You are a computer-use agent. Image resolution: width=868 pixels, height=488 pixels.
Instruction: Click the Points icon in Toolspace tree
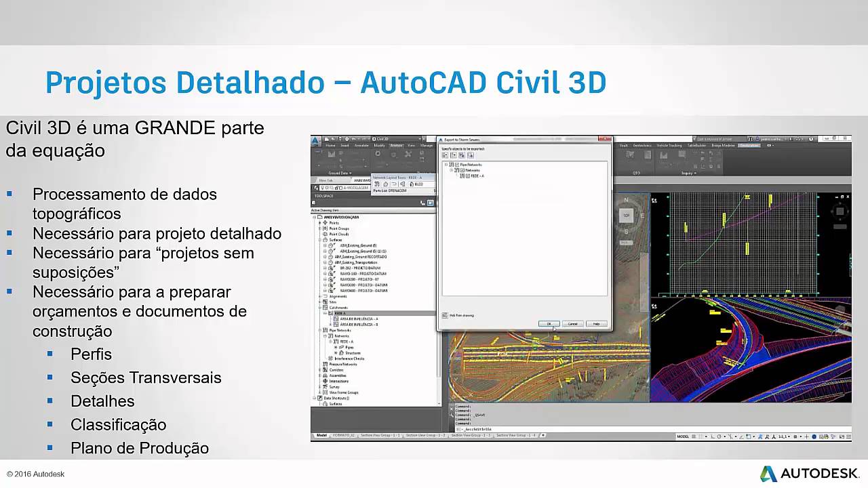[x=325, y=223]
